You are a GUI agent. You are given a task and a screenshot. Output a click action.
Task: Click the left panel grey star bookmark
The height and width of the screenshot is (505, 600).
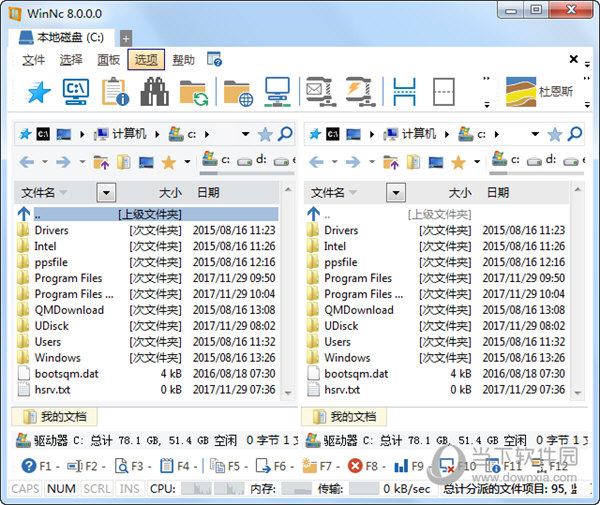point(265,134)
